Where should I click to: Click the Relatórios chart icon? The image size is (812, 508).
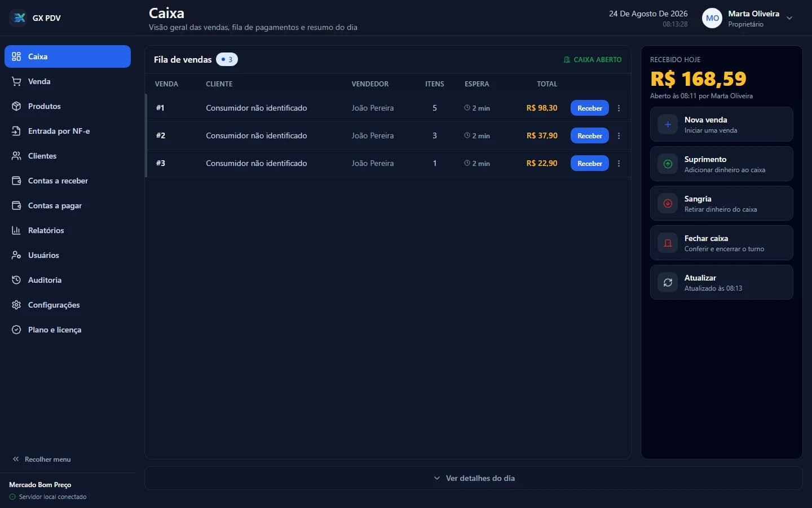[x=16, y=230]
